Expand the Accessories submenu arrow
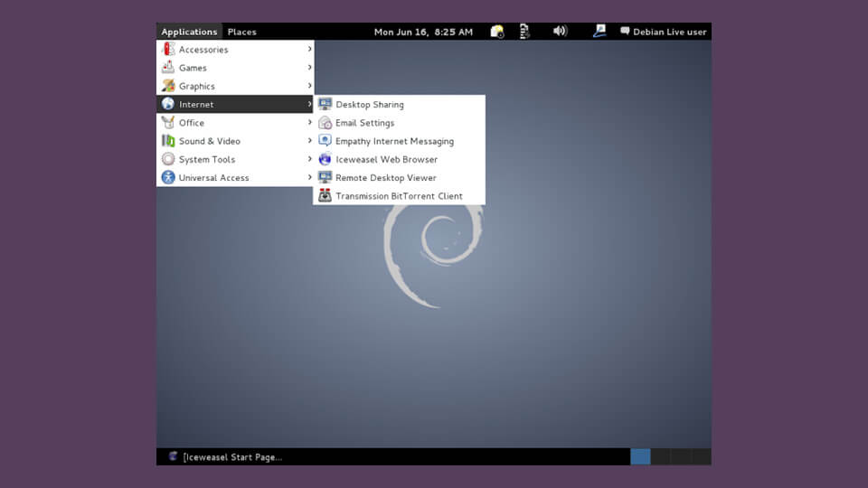This screenshot has width=868, height=488. point(309,49)
